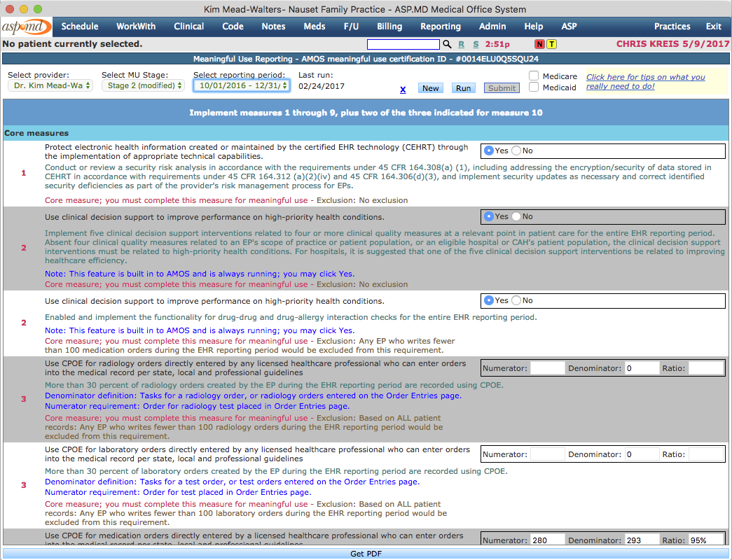Open the Practices menu
732x560 pixels.
[672, 27]
